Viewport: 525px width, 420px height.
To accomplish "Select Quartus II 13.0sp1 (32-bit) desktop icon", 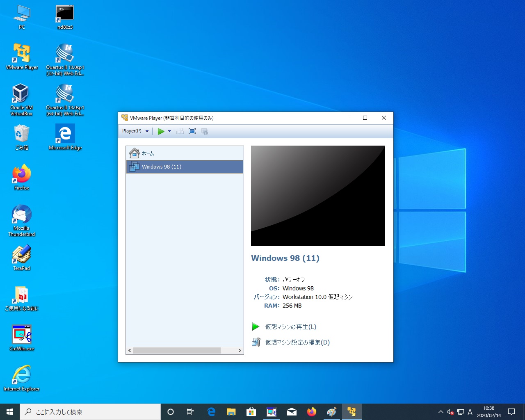I will click(x=65, y=59).
